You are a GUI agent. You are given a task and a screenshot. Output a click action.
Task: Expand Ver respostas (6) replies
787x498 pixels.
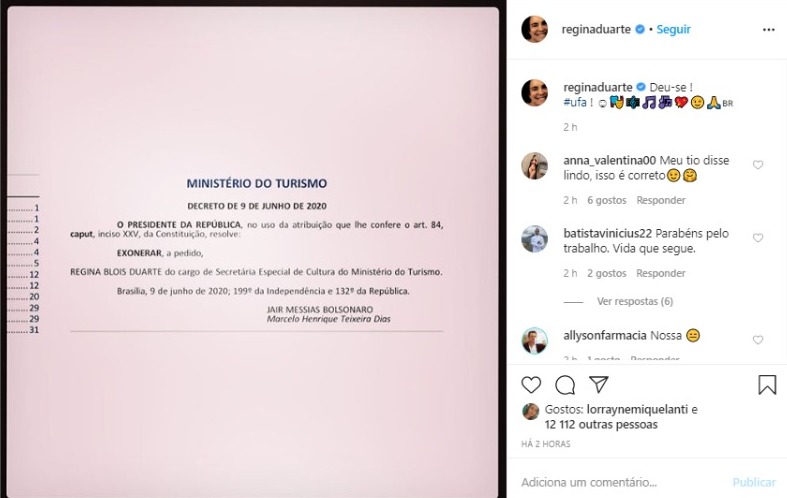coord(634,301)
